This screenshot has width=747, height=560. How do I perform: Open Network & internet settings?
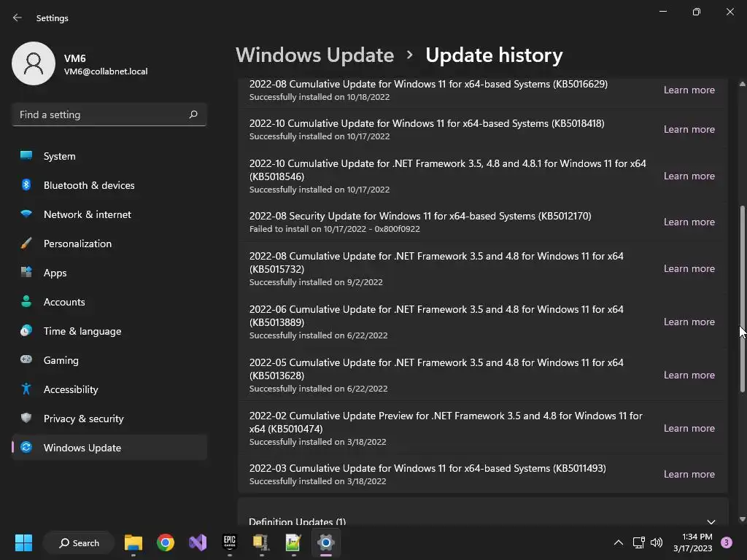coord(109,214)
